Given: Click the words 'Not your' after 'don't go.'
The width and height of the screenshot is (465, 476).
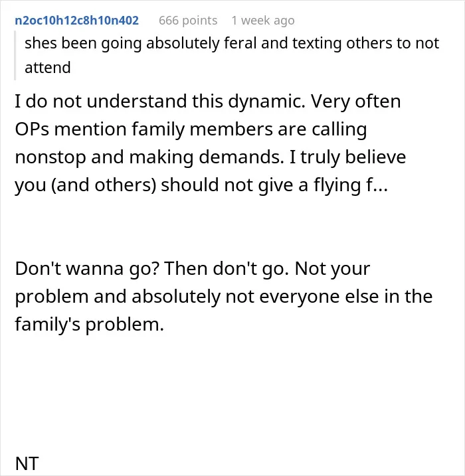Looking at the screenshot, I should click(332, 269).
